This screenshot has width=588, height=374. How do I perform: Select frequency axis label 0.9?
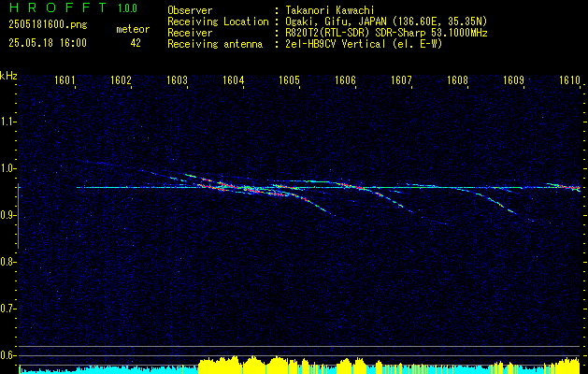click(7, 215)
